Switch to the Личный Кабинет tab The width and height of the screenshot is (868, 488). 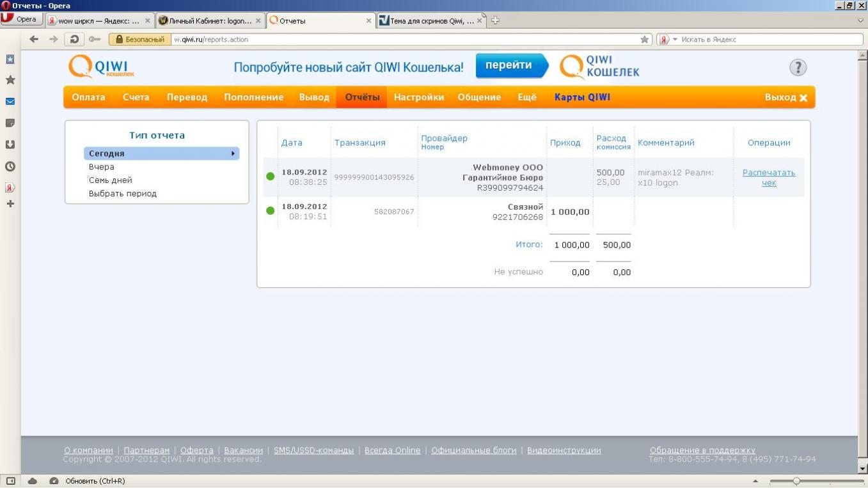click(x=210, y=20)
